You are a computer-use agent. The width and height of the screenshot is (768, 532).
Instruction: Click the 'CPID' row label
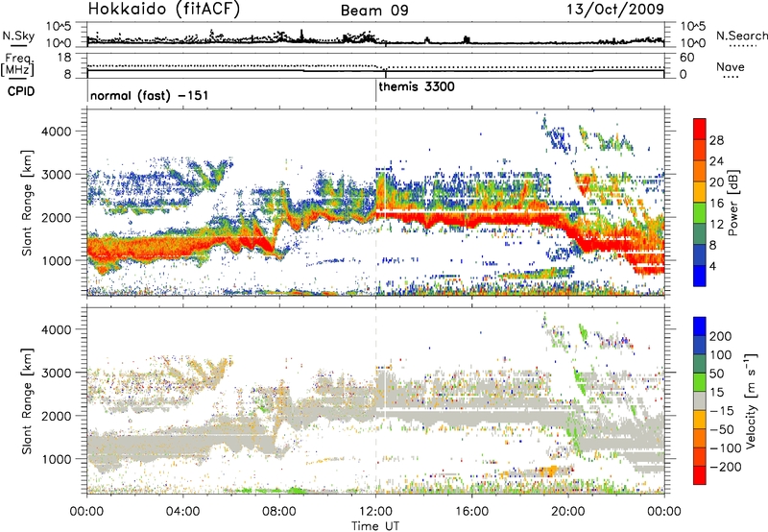pyautogui.click(x=21, y=91)
